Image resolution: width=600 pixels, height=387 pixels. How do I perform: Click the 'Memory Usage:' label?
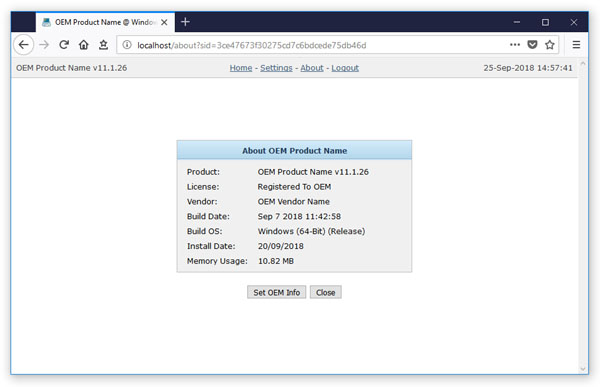pyautogui.click(x=217, y=261)
